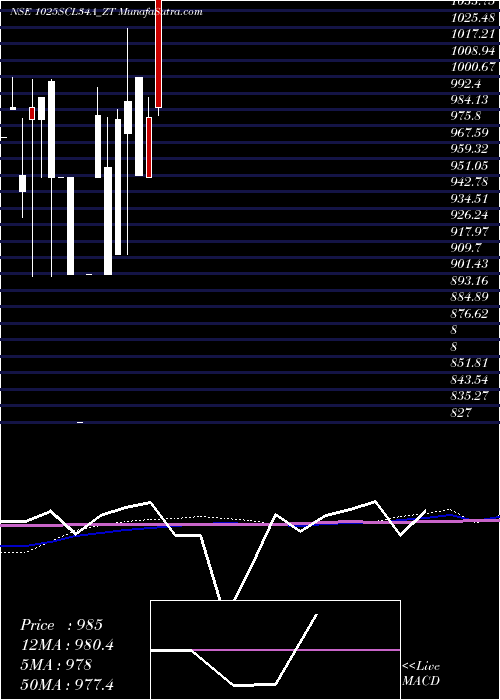Click the tall red candlestick at the chart top
Image resolution: width=500 pixels, height=700 pixels.
158,54
